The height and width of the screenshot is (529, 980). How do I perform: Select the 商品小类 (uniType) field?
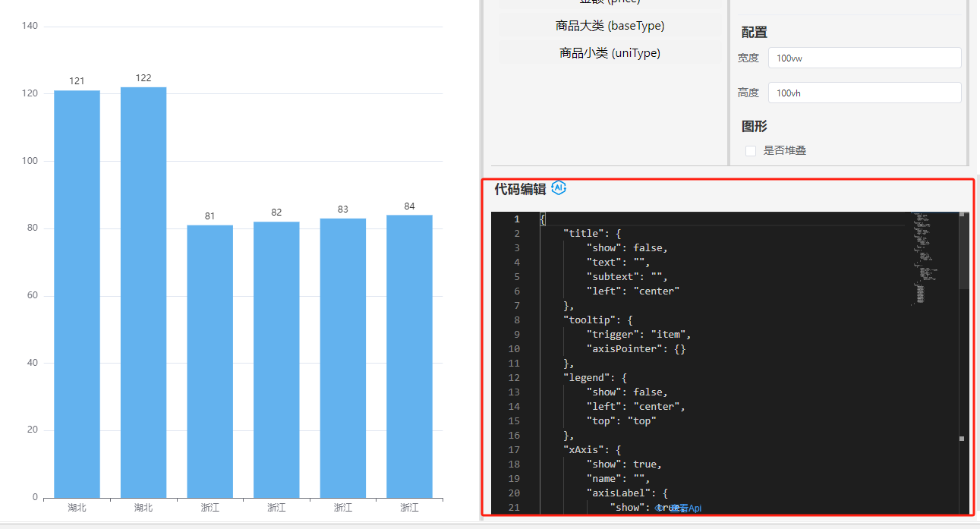pos(610,53)
